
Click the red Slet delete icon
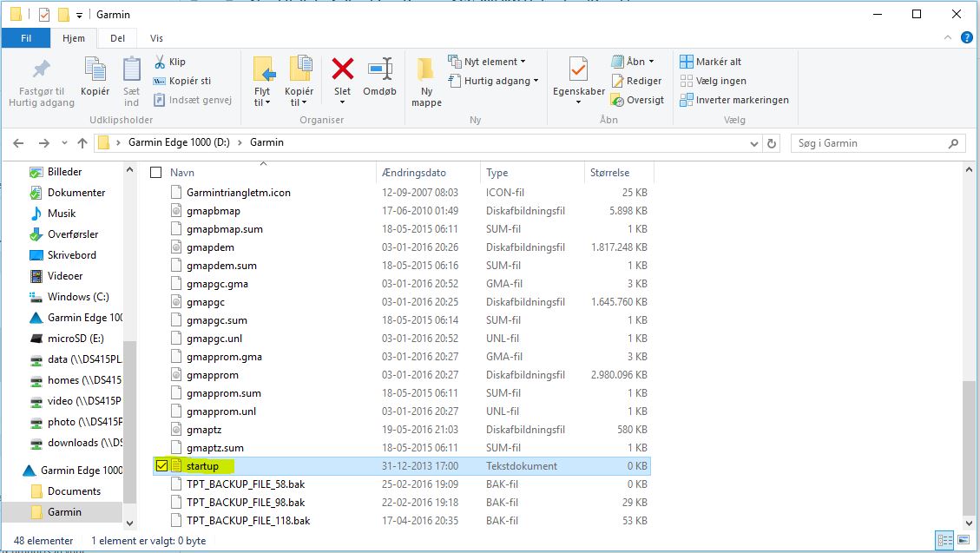coord(343,69)
